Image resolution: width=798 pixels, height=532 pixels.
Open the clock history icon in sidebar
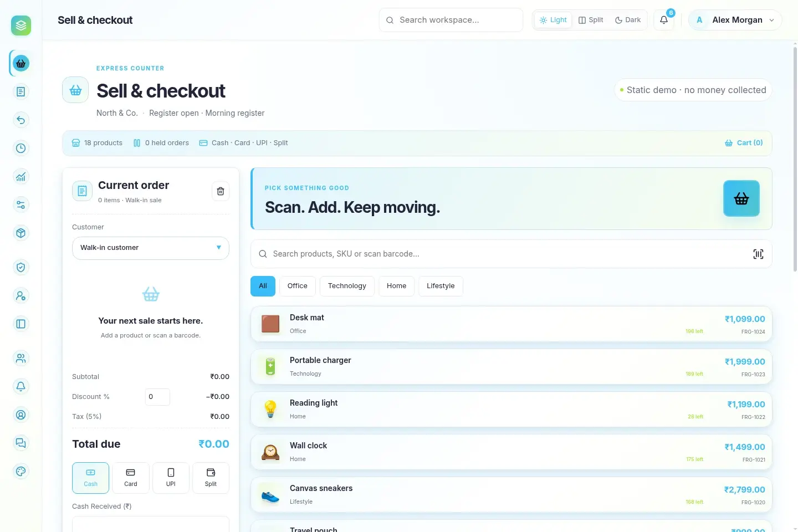pyautogui.click(x=21, y=148)
